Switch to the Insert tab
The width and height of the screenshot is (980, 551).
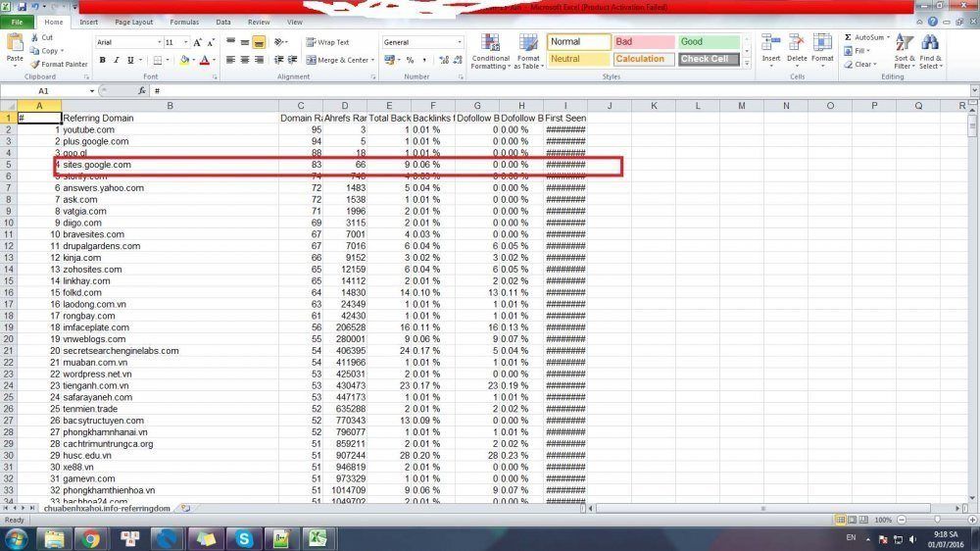click(x=89, y=22)
